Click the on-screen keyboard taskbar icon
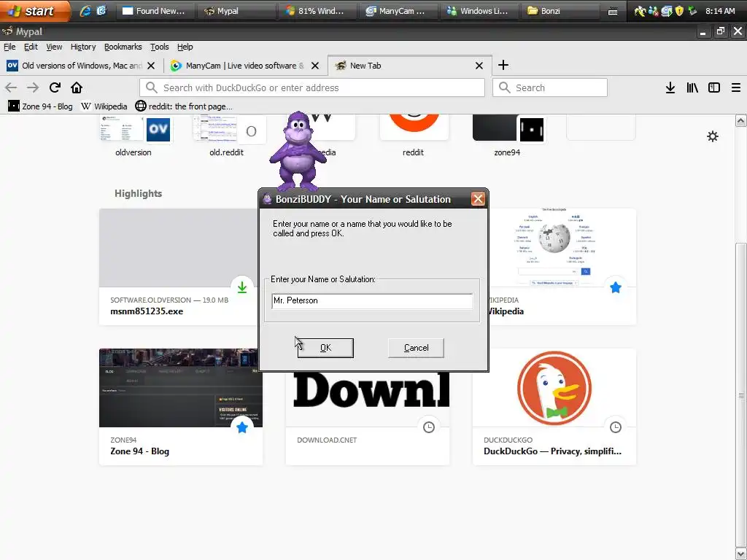This screenshot has width=747, height=560. tap(613, 11)
